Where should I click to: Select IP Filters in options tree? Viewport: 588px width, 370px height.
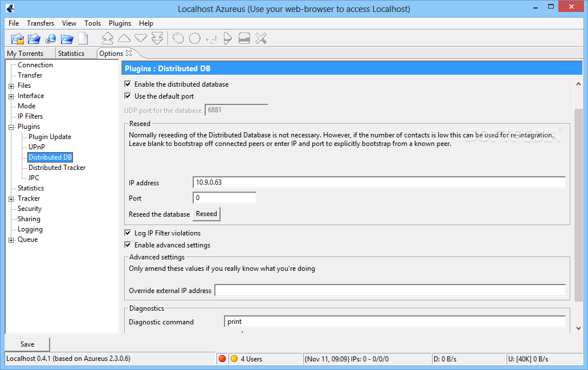coord(30,116)
